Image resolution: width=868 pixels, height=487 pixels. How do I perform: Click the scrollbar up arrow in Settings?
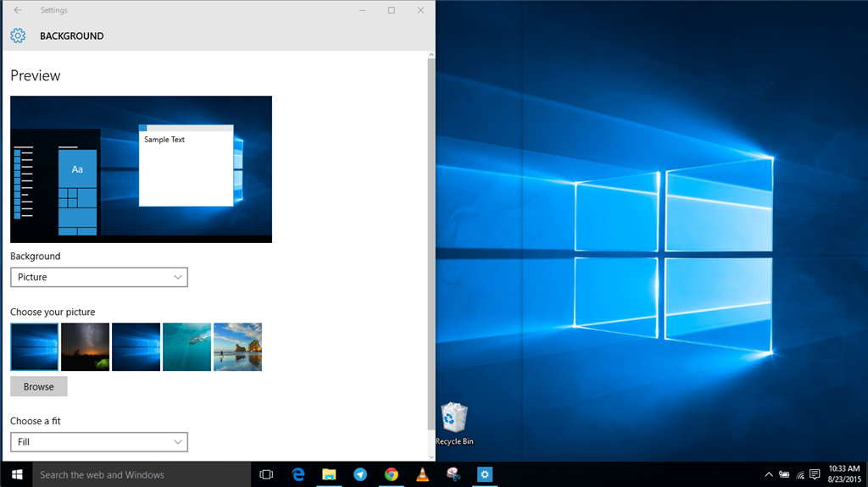coord(431,55)
